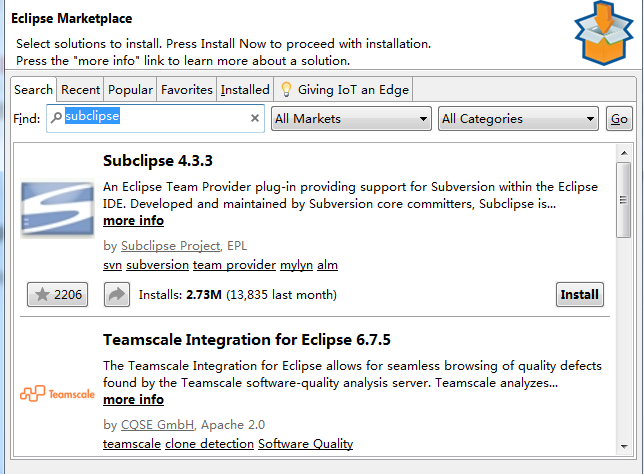Image resolution: width=644 pixels, height=474 pixels.
Task: Show the Installed tab
Action: [245, 90]
